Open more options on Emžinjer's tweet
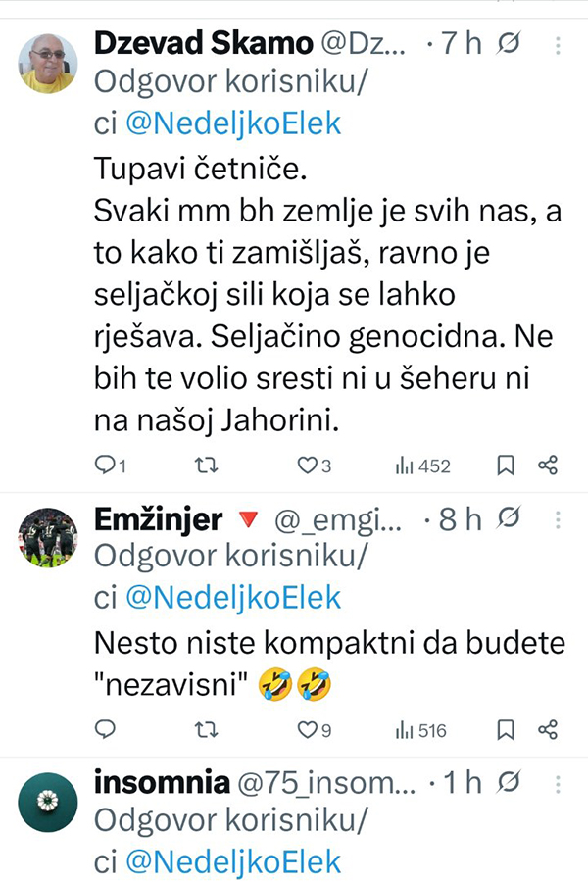 [559, 519]
